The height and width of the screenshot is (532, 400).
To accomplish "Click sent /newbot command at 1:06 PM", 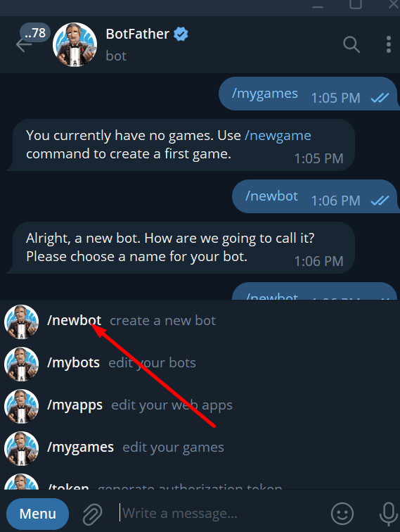I will [271, 196].
